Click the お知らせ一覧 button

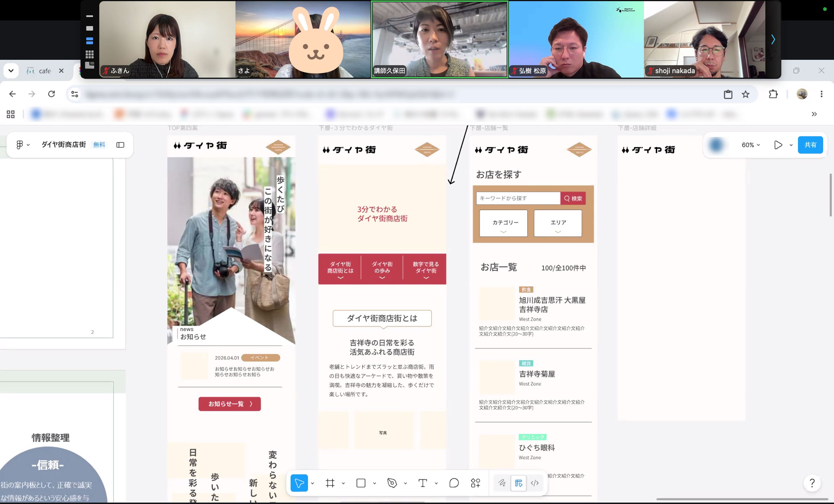pos(229,404)
